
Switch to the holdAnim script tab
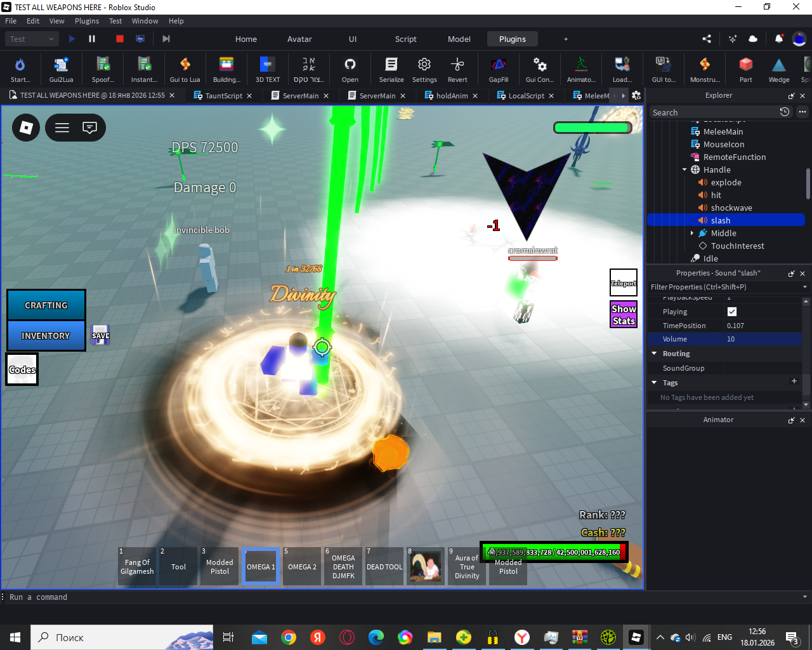(452, 96)
